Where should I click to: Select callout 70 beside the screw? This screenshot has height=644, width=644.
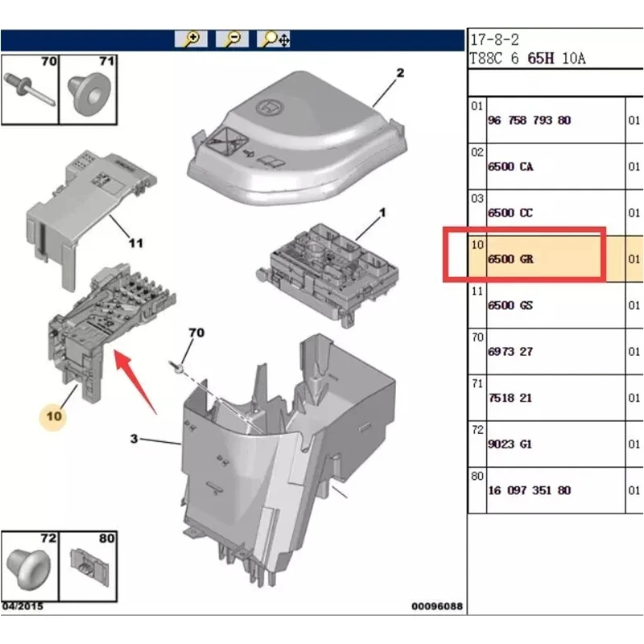196,332
